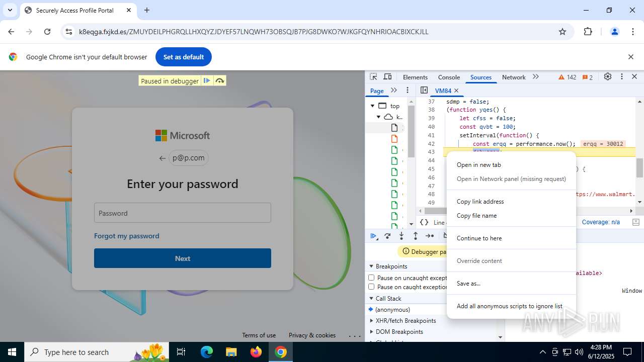The height and width of the screenshot is (362, 644).
Task: Switch to the Console panel
Action: click(449, 77)
